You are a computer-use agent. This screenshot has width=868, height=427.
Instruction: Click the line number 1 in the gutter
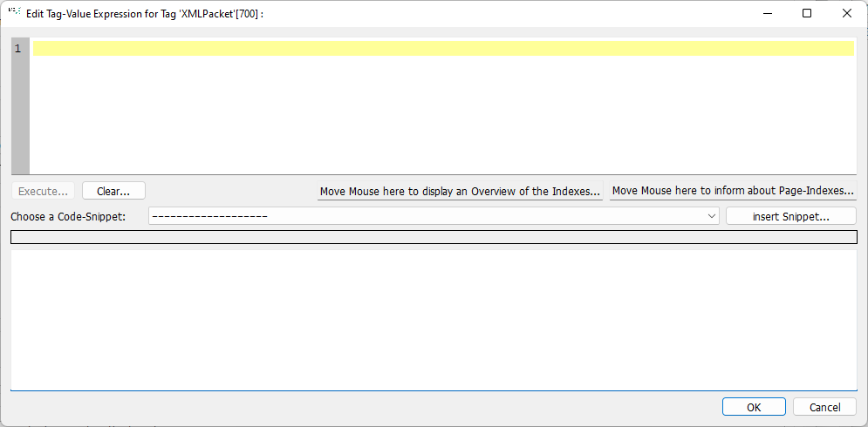coord(18,49)
